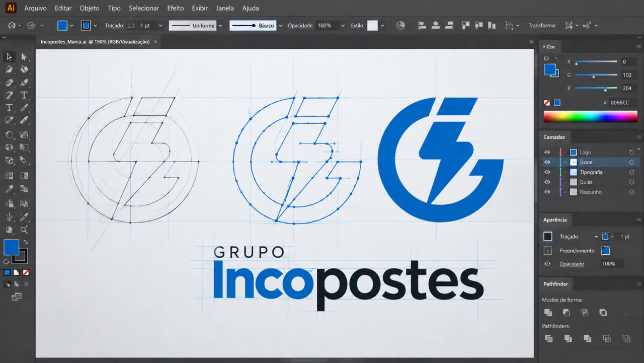Toggle Opacidade visibility eye in Aparência
This screenshot has height=363, width=644.
click(547, 264)
